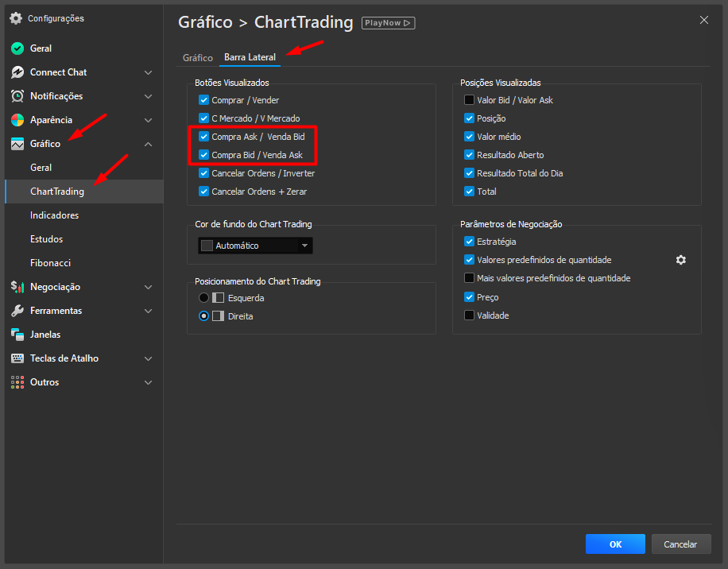Click the PlayNow badge link
The height and width of the screenshot is (569, 728).
tap(388, 23)
